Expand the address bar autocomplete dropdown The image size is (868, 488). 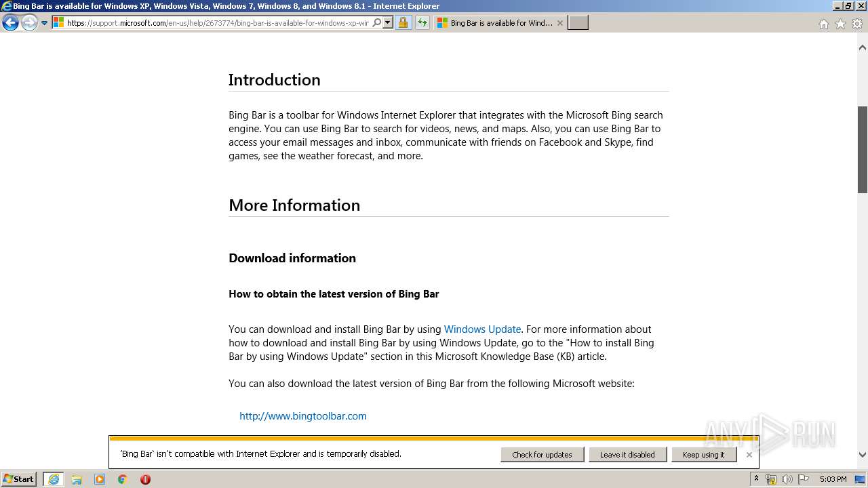387,22
